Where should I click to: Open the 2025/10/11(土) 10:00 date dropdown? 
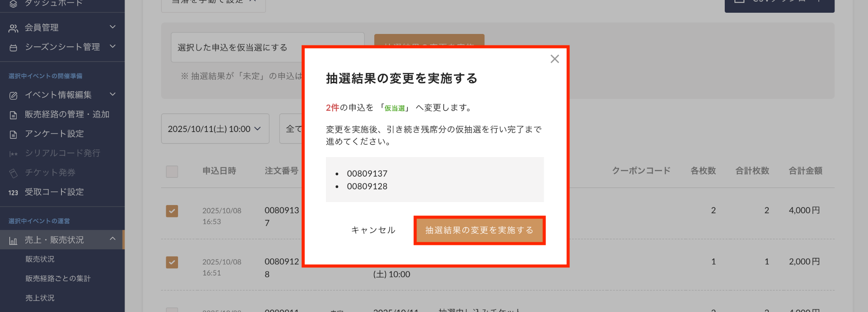coord(215,129)
